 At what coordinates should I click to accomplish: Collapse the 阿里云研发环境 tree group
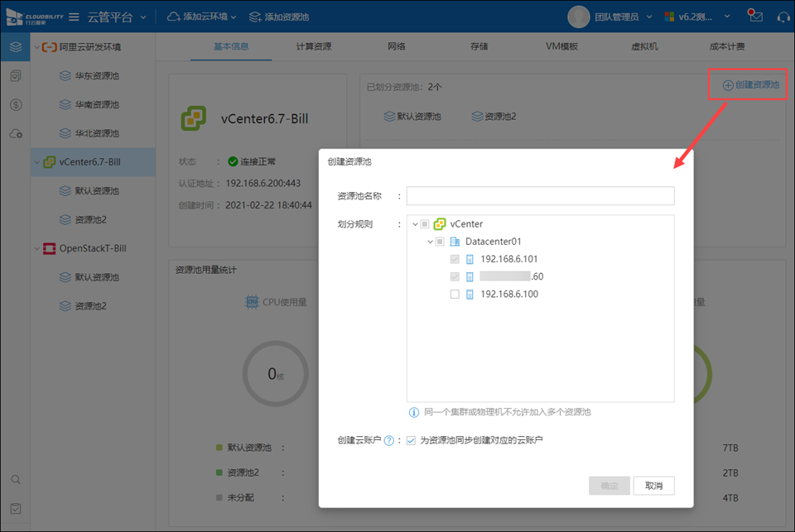[x=36, y=47]
